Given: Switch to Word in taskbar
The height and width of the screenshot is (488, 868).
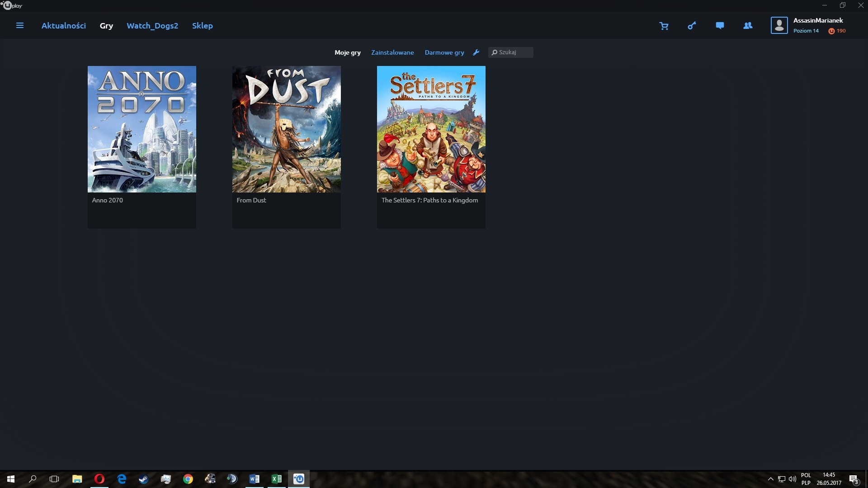Looking at the screenshot, I should pos(254,479).
